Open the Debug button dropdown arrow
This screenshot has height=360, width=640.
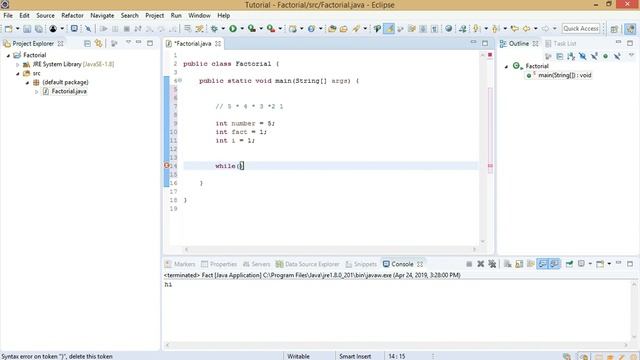[223, 29]
